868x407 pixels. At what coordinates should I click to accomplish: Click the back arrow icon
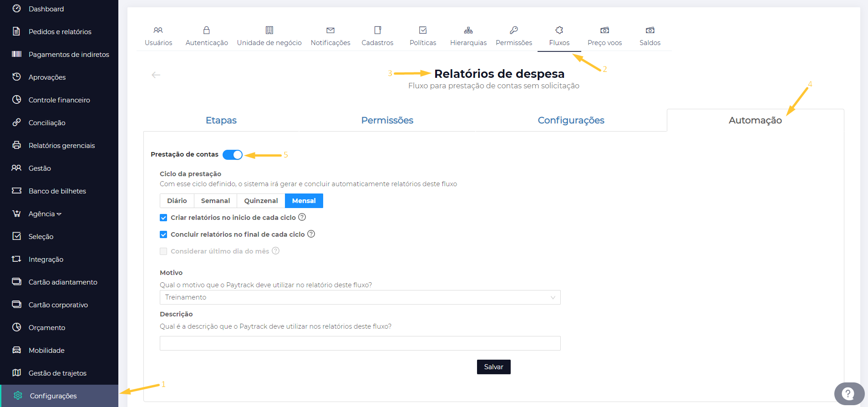point(156,75)
